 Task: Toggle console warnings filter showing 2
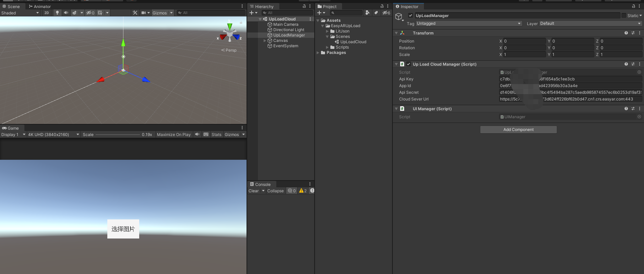[303, 191]
